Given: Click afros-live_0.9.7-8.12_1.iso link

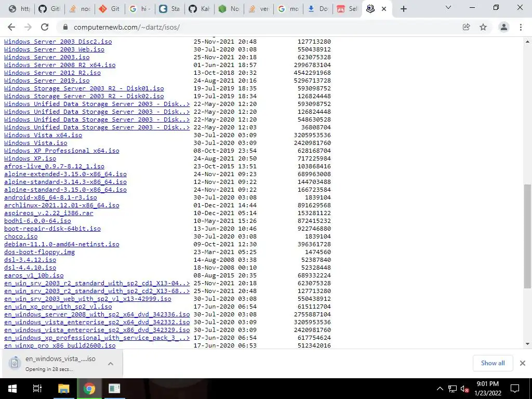Looking at the screenshot, I should pos(54,166).
